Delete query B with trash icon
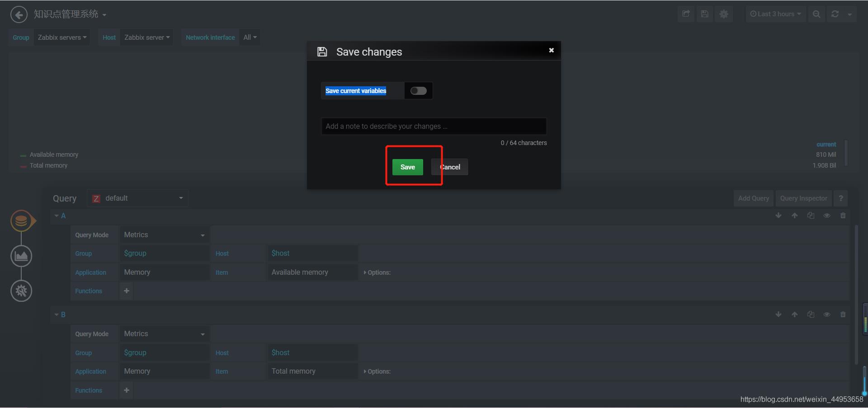The width and height of the screenshot is (868, 408). tap(843, 314)
